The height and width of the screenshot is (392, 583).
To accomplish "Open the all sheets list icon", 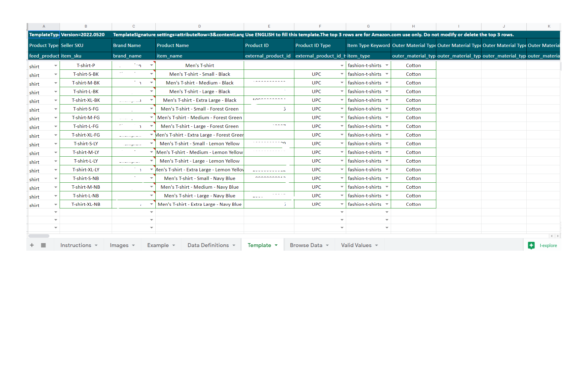I will 43,245.
